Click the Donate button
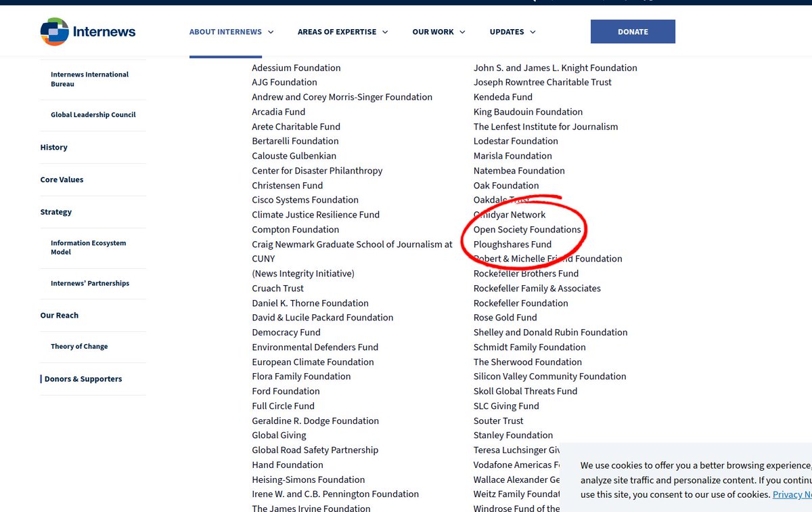 point(633,32)
